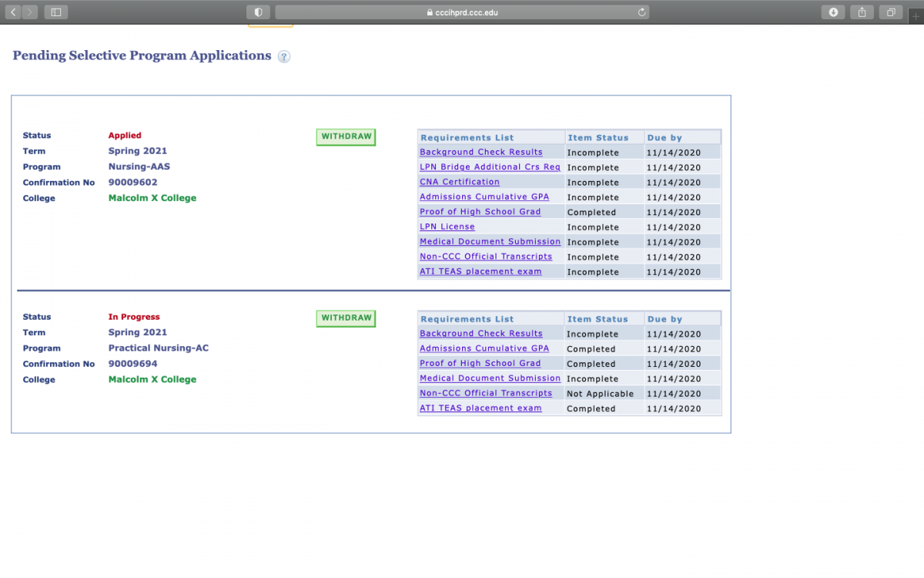Viewport: 924px width, 578px height.
Task: Open Admissions Cumulative GPA for Practical Nursing
Action: pyautogui.click(x=484, y=348)
